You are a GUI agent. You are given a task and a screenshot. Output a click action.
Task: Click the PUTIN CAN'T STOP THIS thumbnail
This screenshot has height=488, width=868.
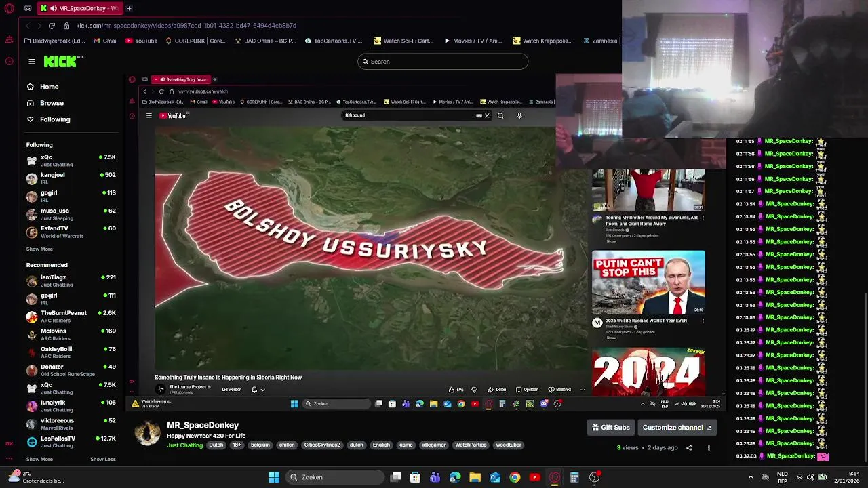pyautogui.click(x=648, y=283)
